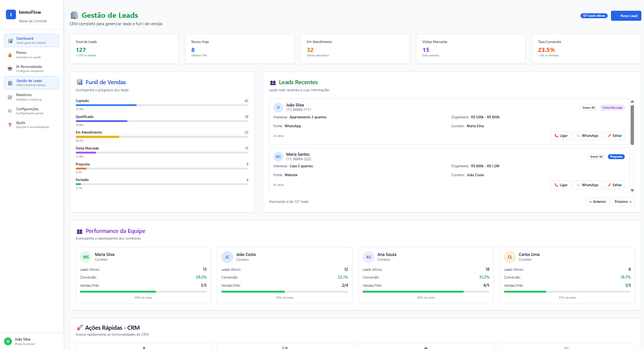
Task: Click João Silva's avatar in Leads Recentes
Action: 278,107
